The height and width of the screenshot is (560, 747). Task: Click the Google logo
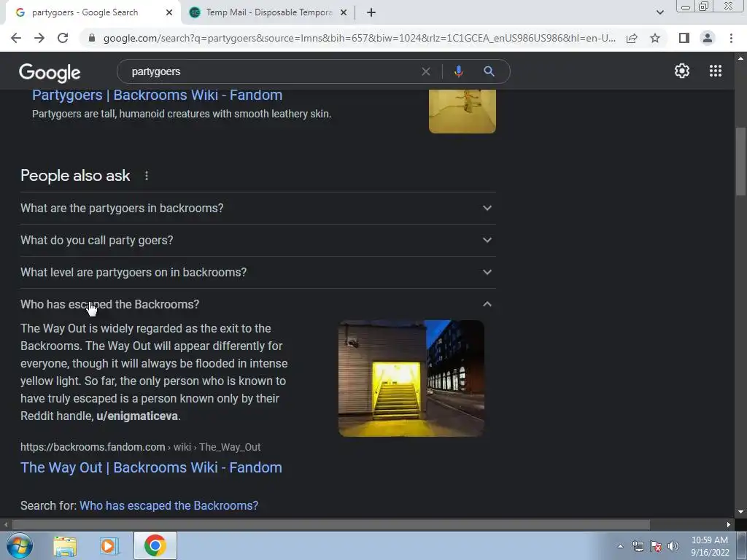[x=50, y=72]
